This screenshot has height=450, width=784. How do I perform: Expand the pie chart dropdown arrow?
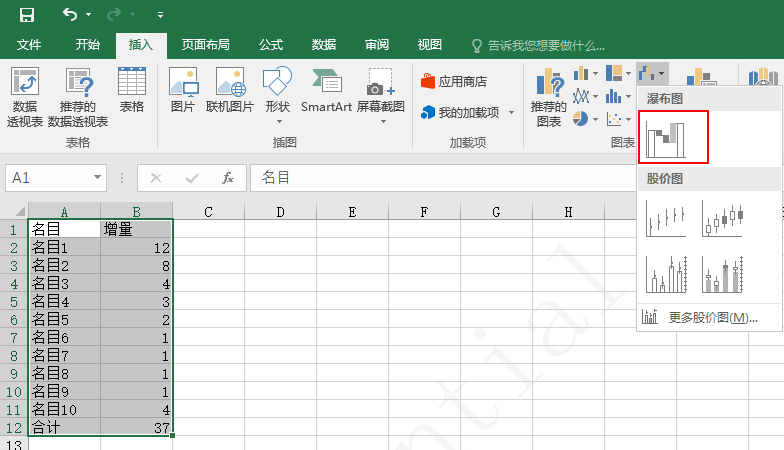pyautogui.click(x=595, y=118)
